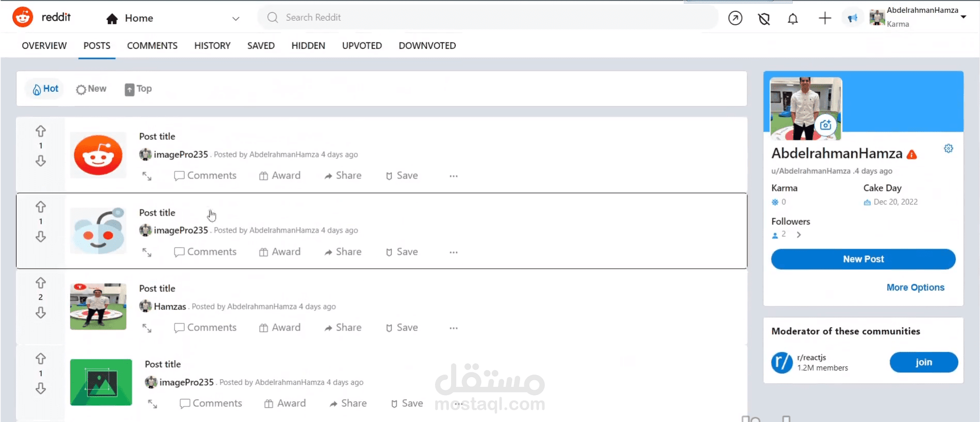Expand the AbdelrahmanHamza user menu arrow
The image size is (980, 422).
click(x=963, y=17)
